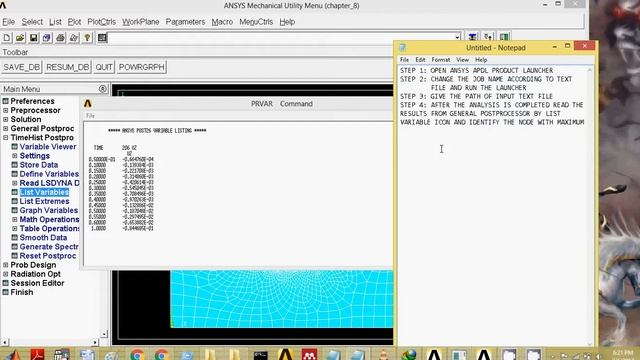Click in the ANSYS command input field

[x=281, y=38]
